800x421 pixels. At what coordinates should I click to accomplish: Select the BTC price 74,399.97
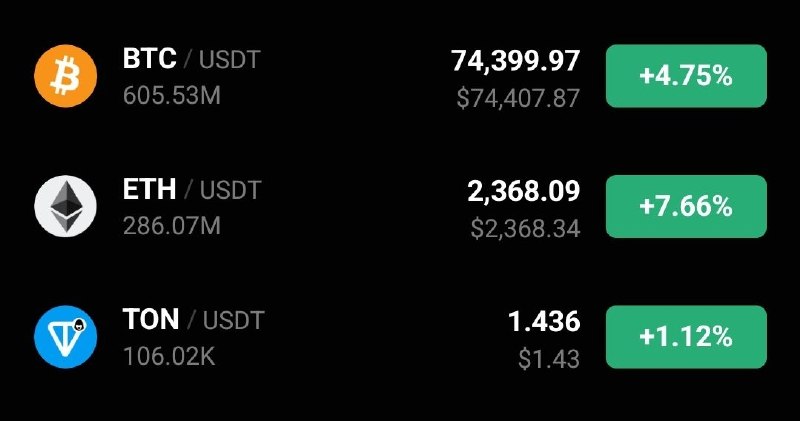[515, 61]
